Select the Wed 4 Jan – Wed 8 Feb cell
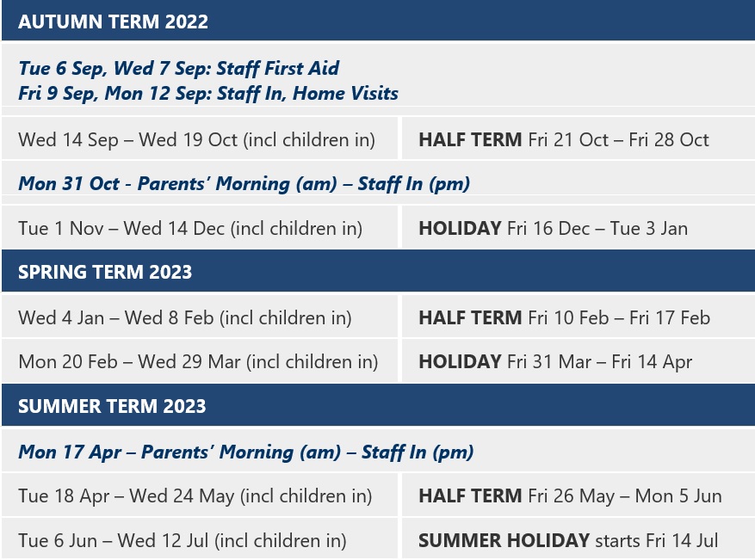The height and width of the screenshot is (560, 755). point(184,317)
